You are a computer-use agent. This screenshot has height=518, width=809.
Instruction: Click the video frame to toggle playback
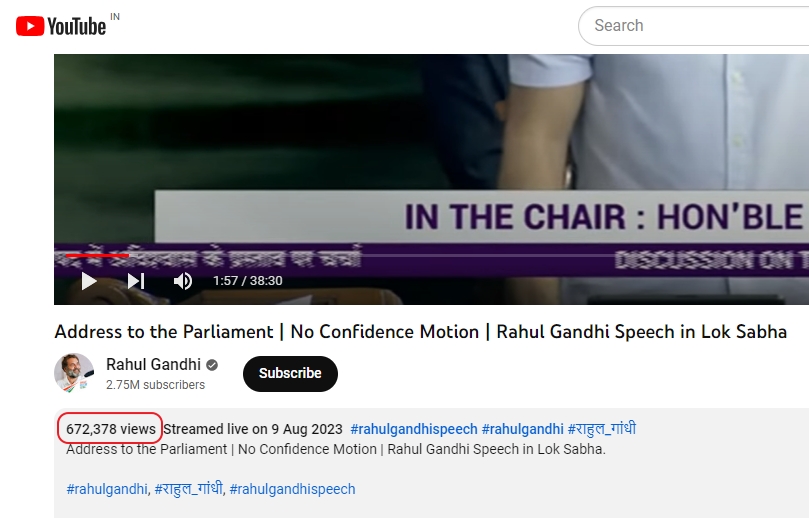pos(431,155)
